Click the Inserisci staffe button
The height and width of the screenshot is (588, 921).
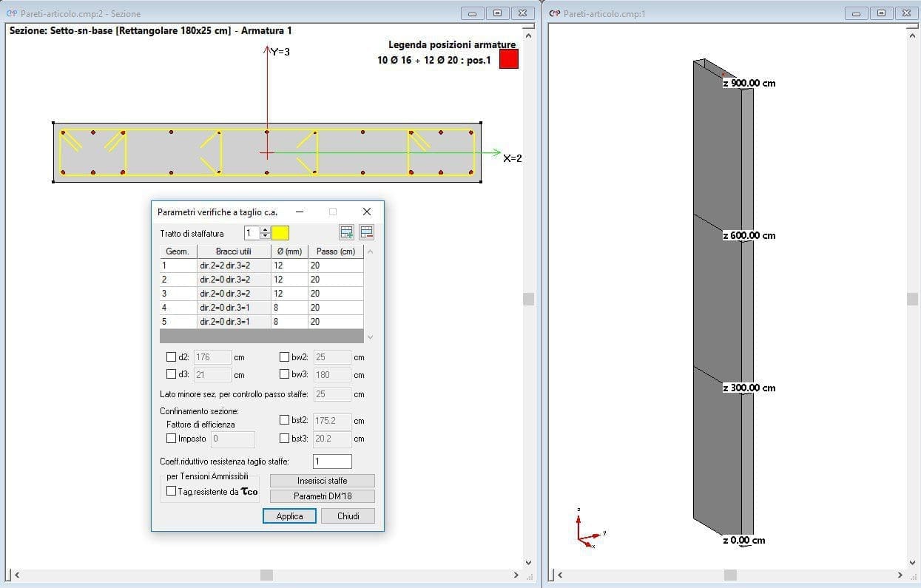(322, 481)
